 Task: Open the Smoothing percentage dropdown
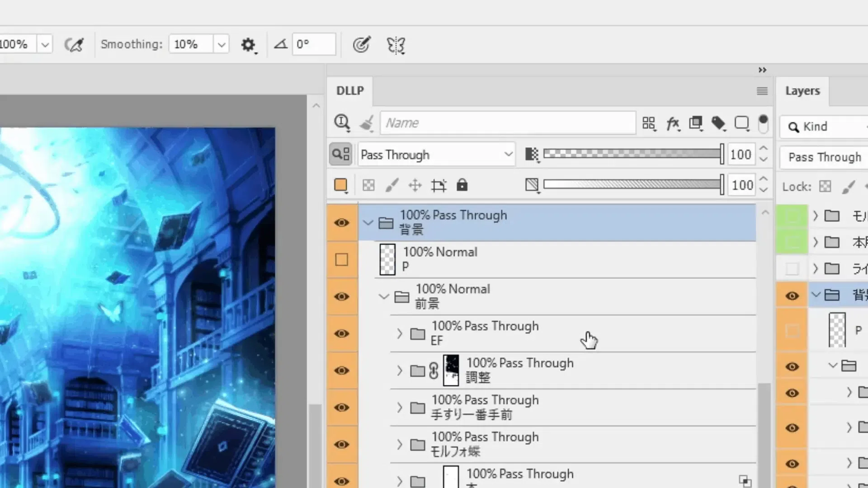[x=222, y=44]
